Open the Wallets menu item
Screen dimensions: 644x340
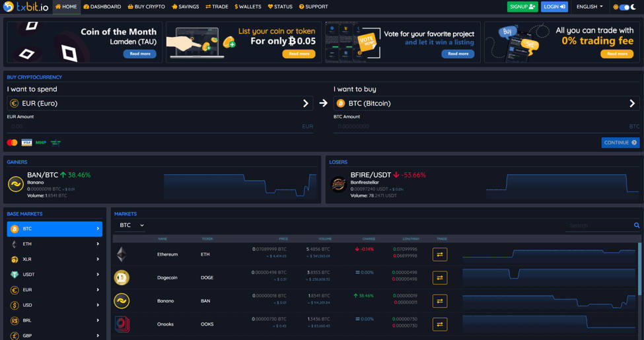pos(248,7)
